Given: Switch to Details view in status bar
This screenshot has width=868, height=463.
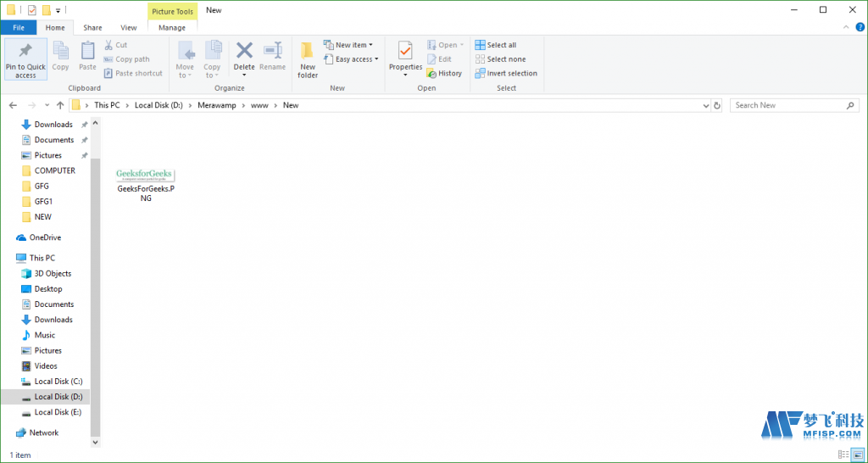Looking at the screenshot, I should pos(843,455).
